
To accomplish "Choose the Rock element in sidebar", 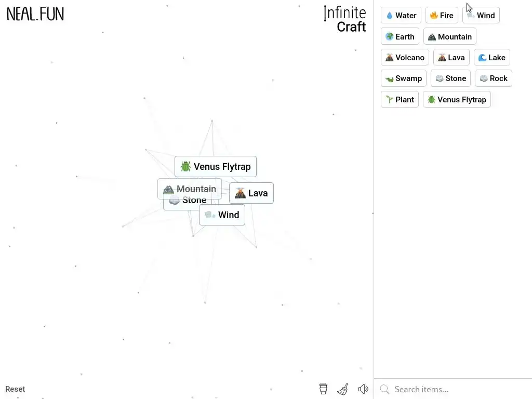I will click(x=494, y=78).
